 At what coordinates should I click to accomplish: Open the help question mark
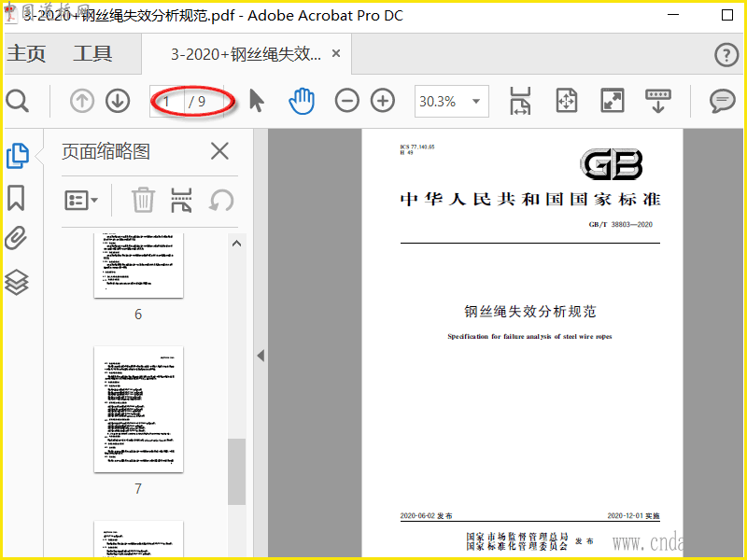tap(726, 55)
